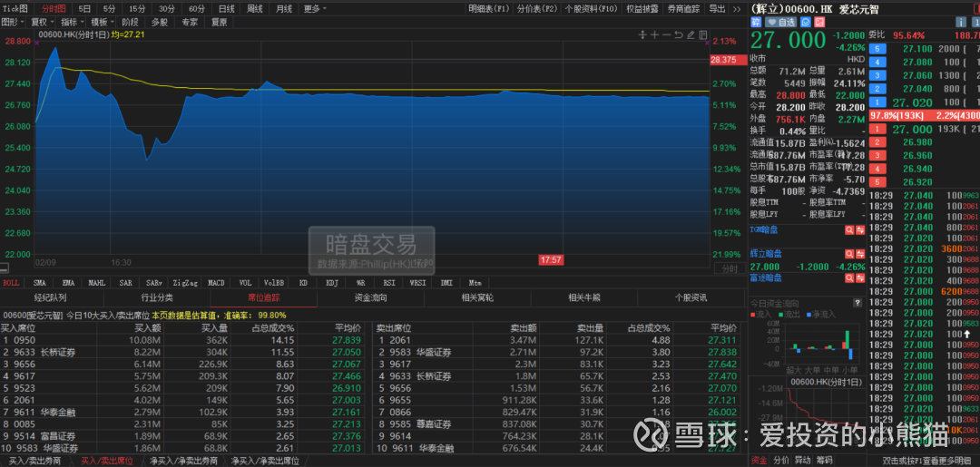This screenshot has width=980, height=467.
Task: Click the 阶段 toolbar button
Action: pyautogui.click(x=130, y=22)
